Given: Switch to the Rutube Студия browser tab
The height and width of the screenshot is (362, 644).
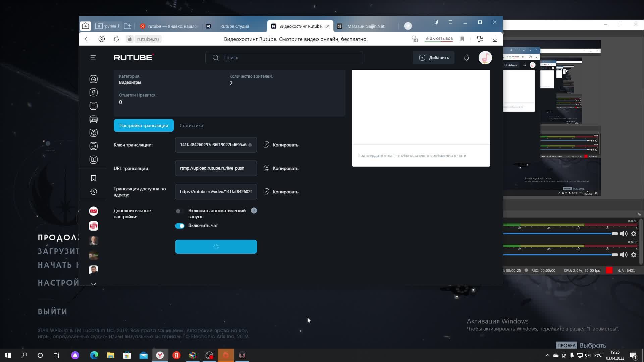Looking at the screenshot, I should click(234, 26).
